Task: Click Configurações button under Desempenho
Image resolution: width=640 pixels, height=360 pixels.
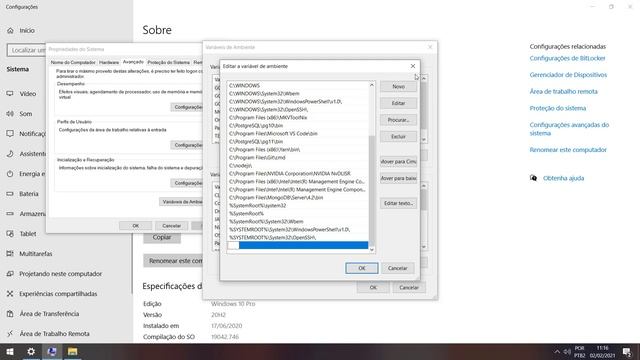Action: 187,107
